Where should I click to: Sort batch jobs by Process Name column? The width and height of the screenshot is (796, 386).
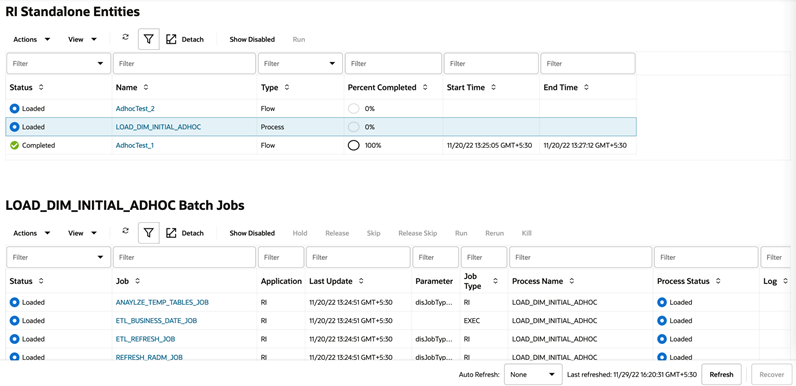572,281
